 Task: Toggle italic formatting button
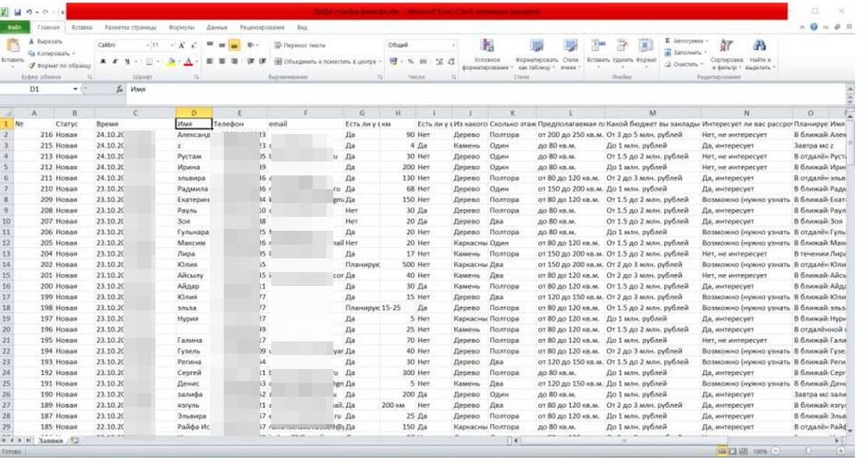click(x=114, y=61)
